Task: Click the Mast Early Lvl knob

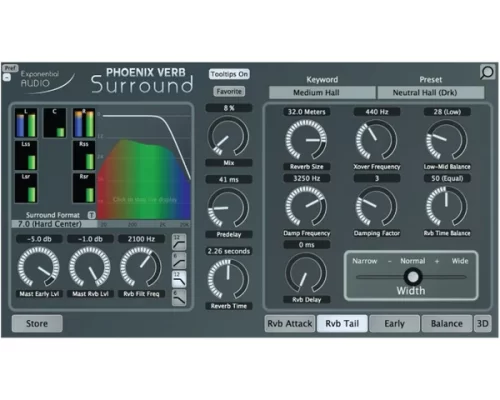Action: pyautogui.click(x=39, y=267)
